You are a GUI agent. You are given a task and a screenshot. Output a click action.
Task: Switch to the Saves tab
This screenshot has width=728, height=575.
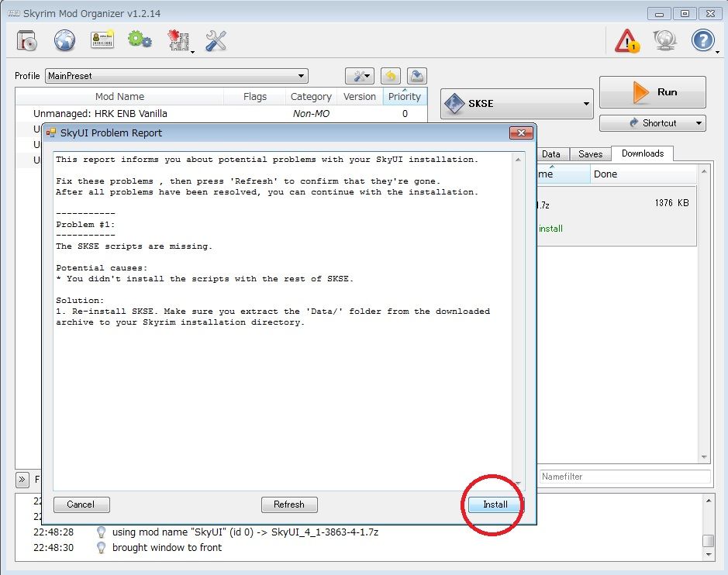pyautogui.click(x=590, y=154)
